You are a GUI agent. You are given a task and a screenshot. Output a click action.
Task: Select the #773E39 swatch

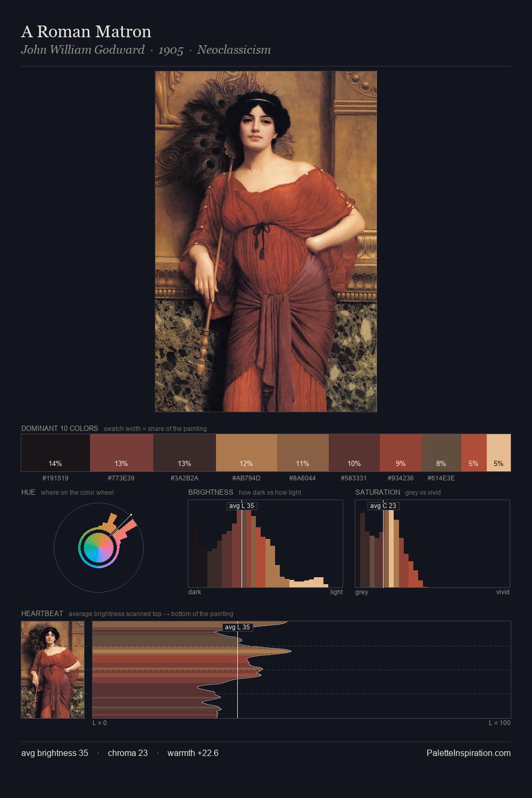(121, 453)
